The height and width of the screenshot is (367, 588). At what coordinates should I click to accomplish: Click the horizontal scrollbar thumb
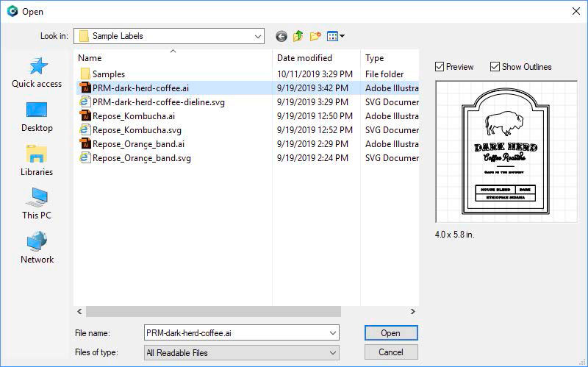click(213, 311)
